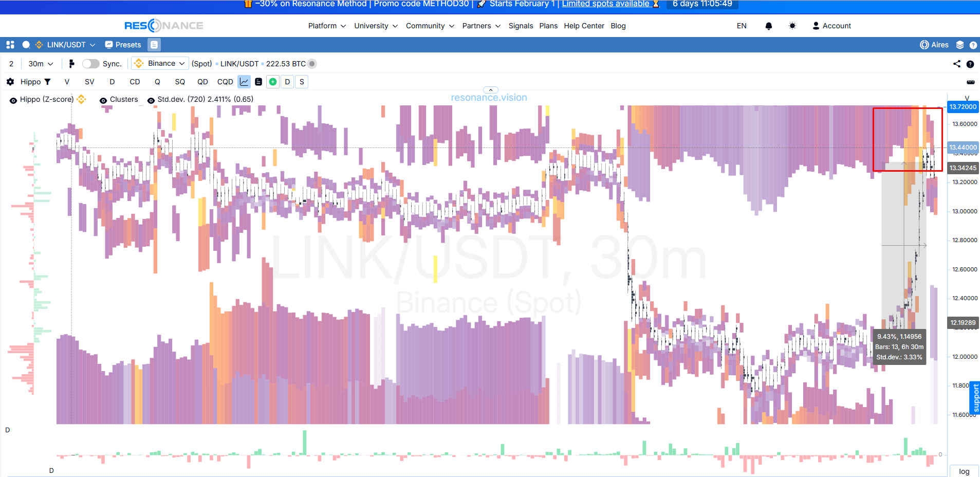The image size is (980, 477).
Task: Open the layers stack icon
Action: 959,45
